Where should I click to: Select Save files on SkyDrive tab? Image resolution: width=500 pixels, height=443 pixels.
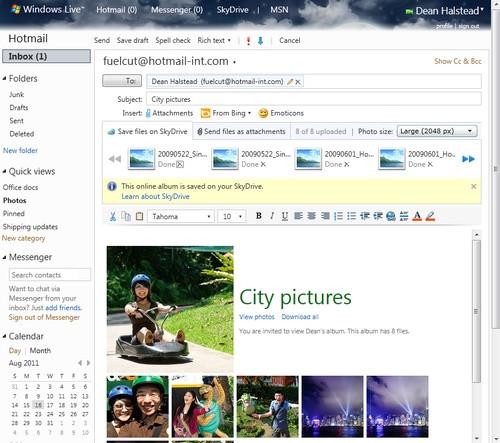click(148, 131)
